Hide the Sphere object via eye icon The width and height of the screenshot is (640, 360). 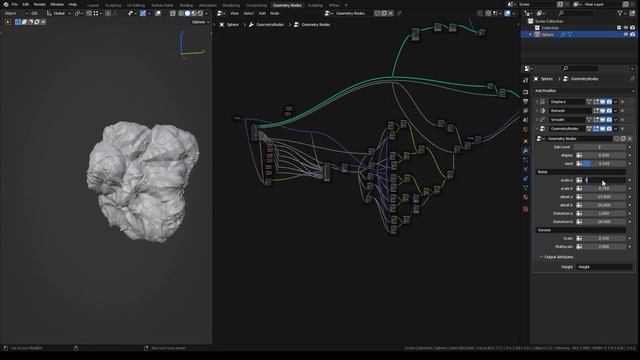[626, 35]
